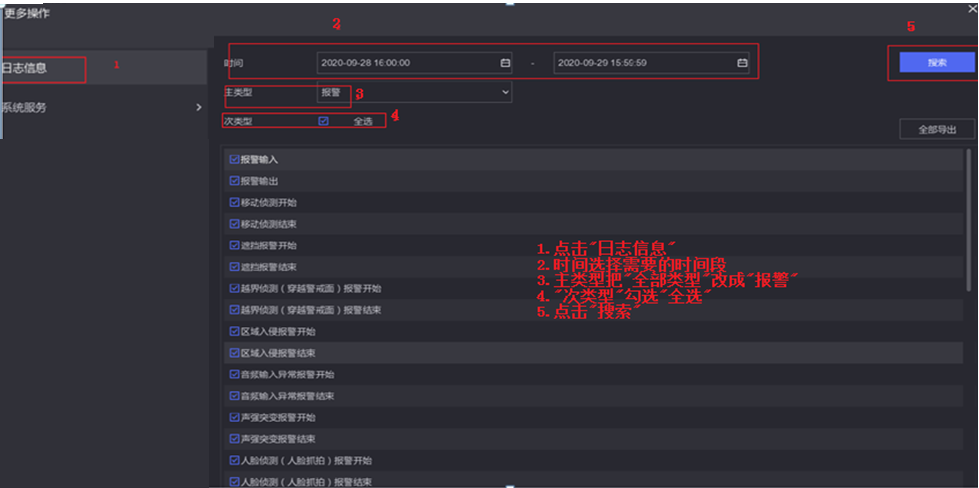Uncheck the 移动侦测开始 checkbox
Screen dimensions: 979x488
pos(234,202)
